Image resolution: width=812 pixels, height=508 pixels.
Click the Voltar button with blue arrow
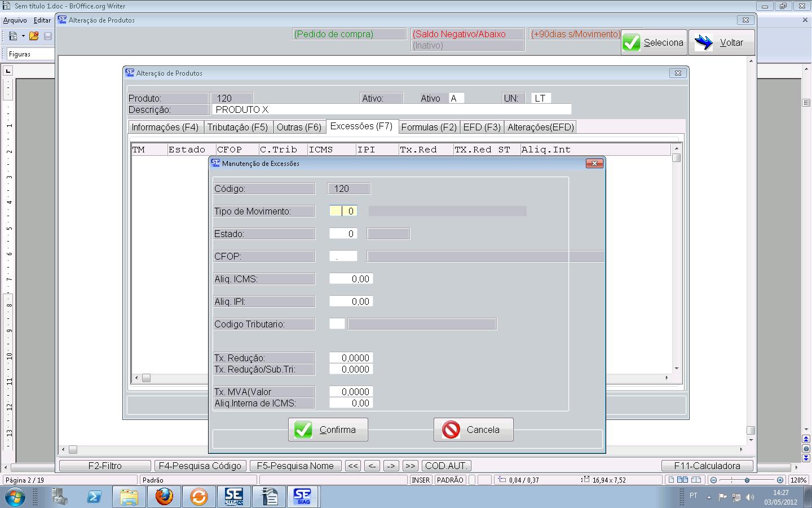[721, 42]
